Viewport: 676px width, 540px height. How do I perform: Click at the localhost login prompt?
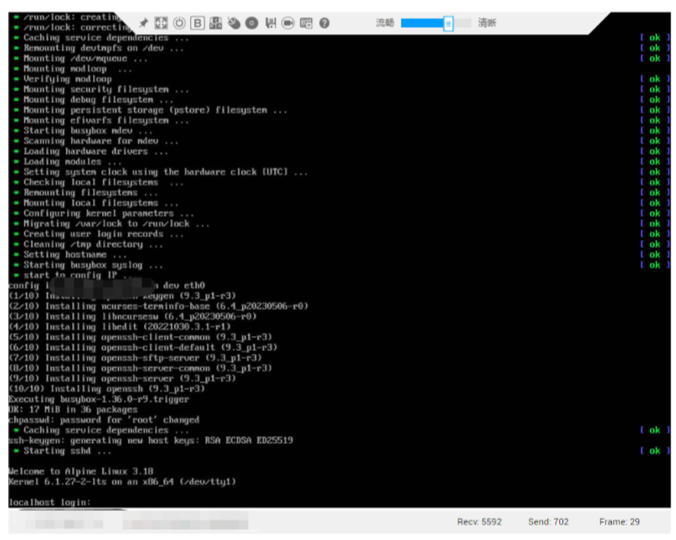point(50,502)
